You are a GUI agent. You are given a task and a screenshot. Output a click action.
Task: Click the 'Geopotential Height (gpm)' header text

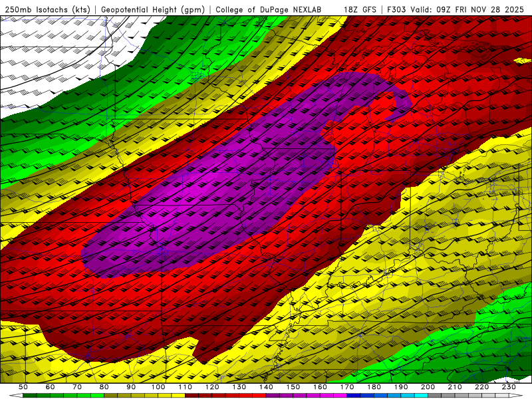click(153, 9)
